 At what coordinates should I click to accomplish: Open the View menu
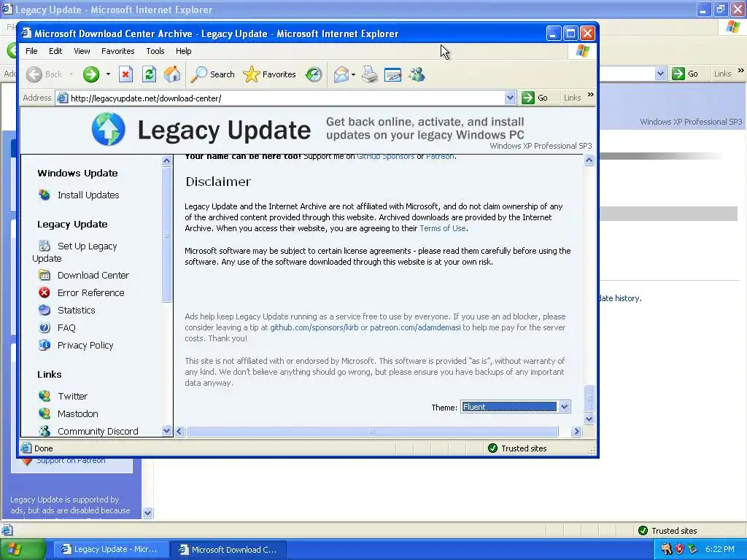tap(82, 51)
